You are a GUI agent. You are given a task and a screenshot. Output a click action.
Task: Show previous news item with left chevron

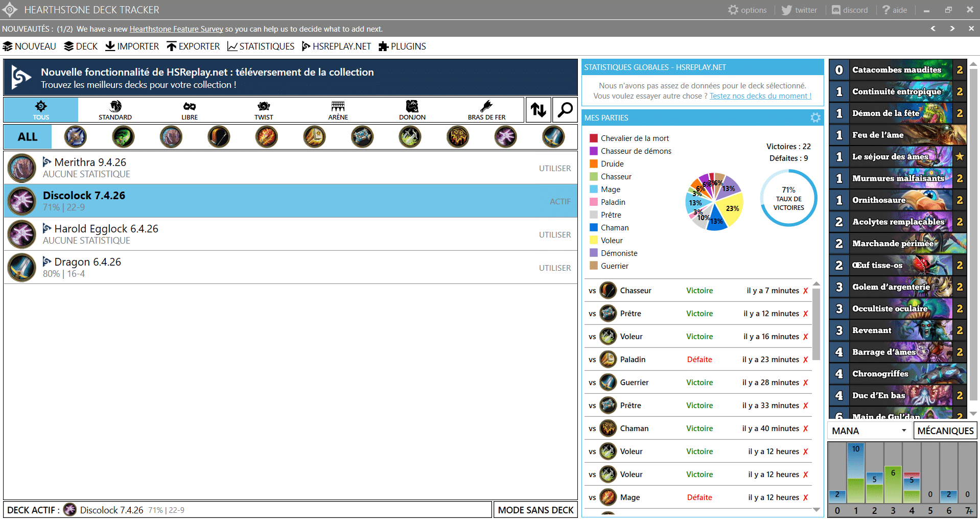(x=933, y=29)
